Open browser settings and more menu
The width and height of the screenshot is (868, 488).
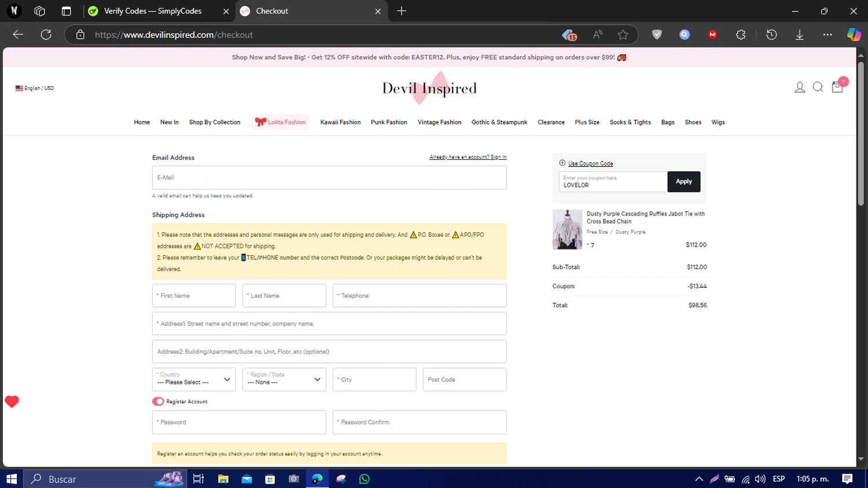click(827, 35)
